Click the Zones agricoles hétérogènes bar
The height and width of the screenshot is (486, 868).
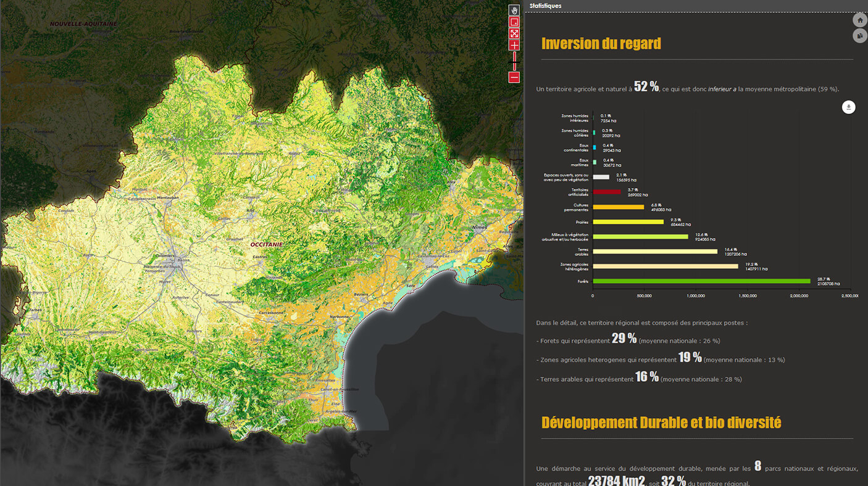665,266
